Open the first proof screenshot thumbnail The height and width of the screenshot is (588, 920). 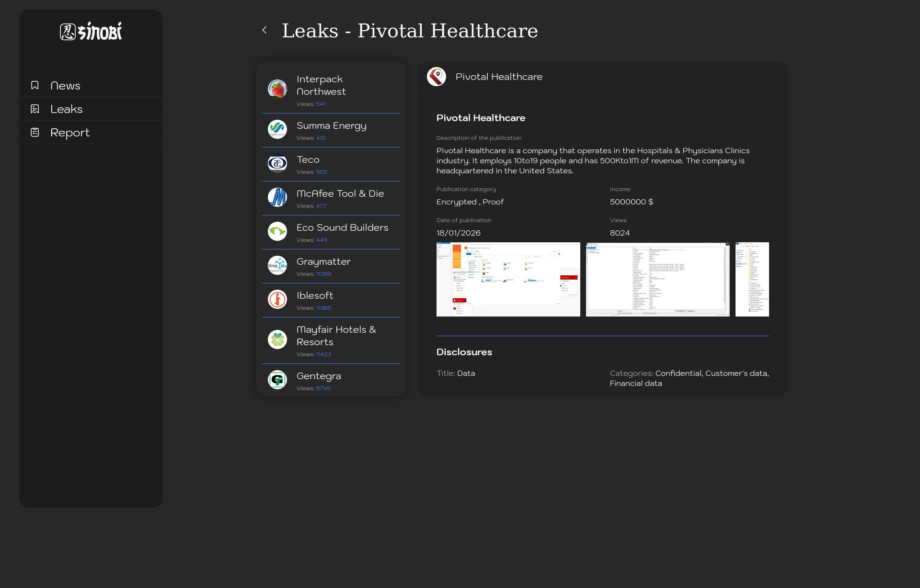[508, 279]
